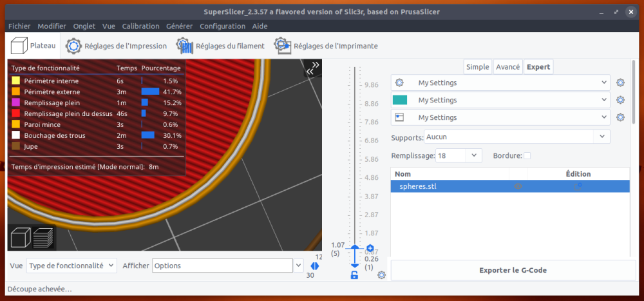Open the Fichier menu

(x=19, y=26)
